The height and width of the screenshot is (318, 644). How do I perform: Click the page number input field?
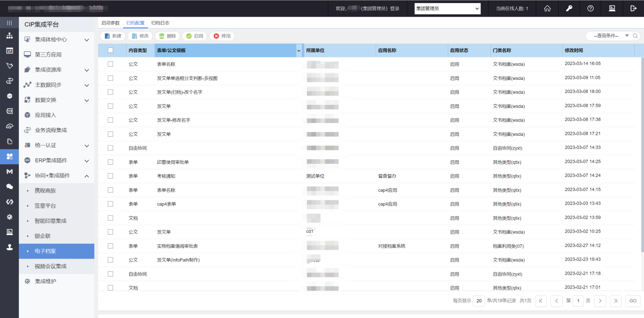click(x=578, y=301)
